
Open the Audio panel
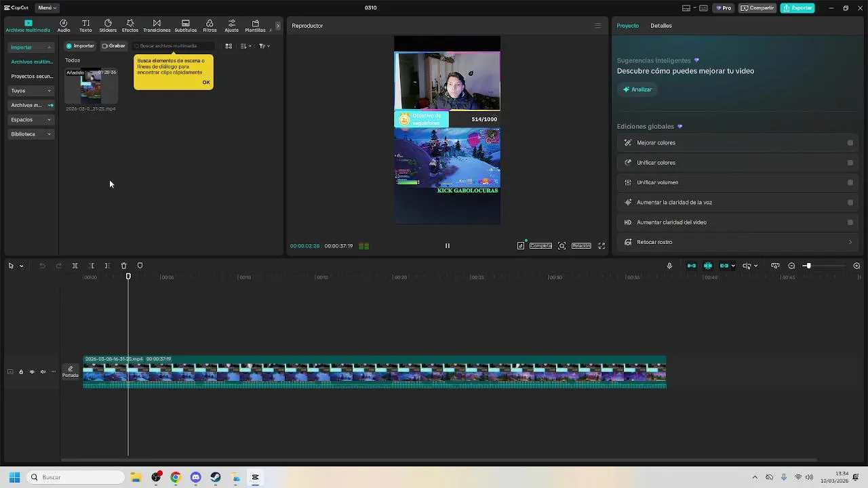pyautogui.click(x=64, y=26)
